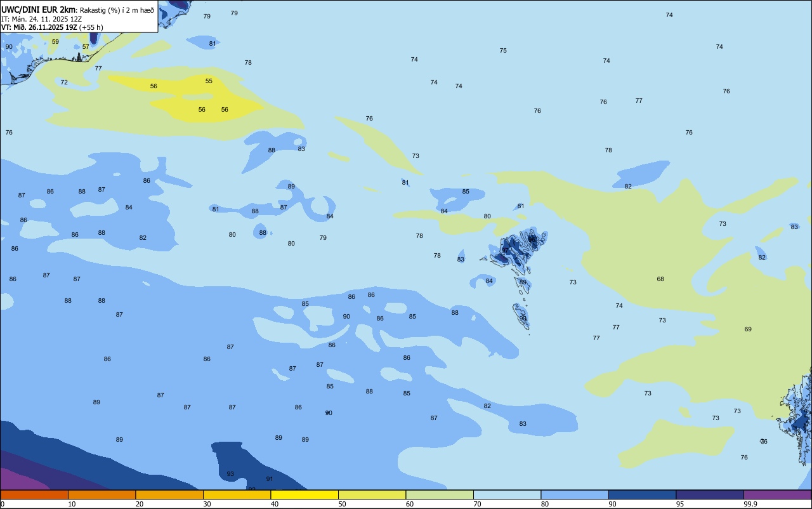Pick the pale yellow 50–60 legend segment
Image resolution: width=812 pixels, height=509 pixels.
(x=372, y=495)
